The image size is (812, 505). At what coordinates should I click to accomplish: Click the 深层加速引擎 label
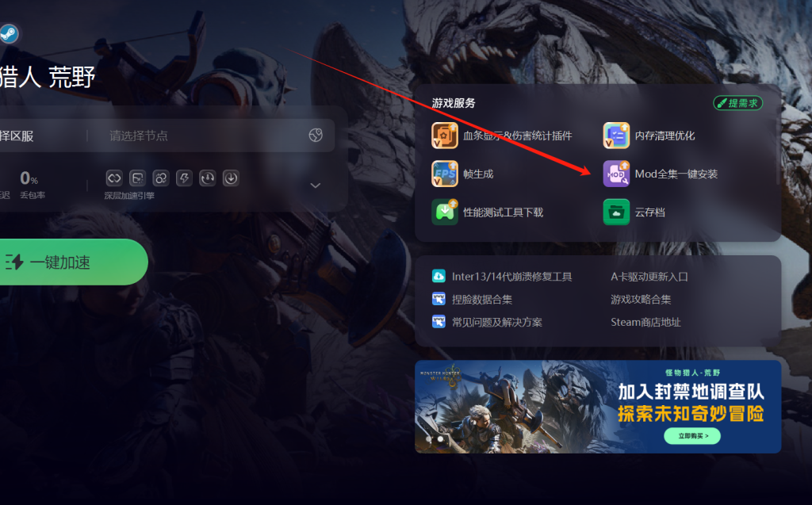[x=129, y=196]
